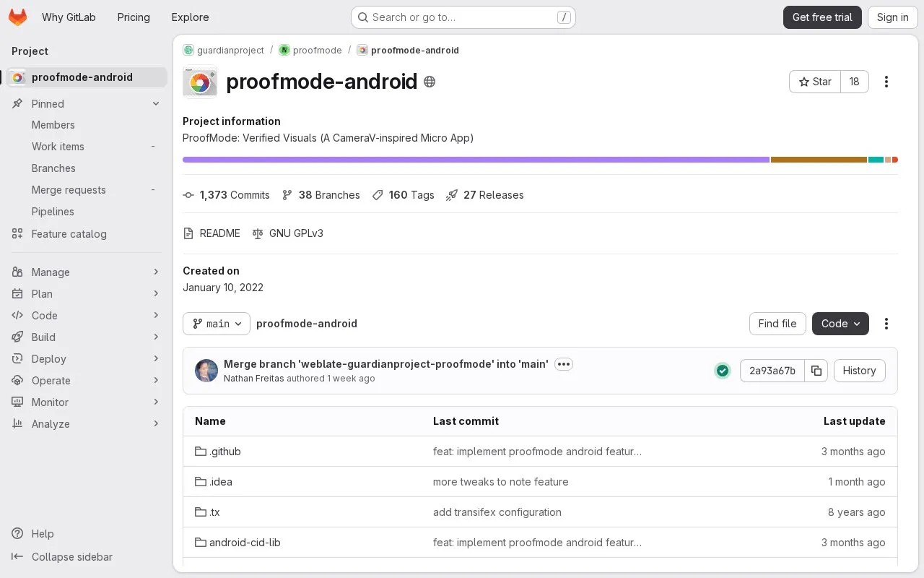Click the teal language bar segment

pos(876,160)
